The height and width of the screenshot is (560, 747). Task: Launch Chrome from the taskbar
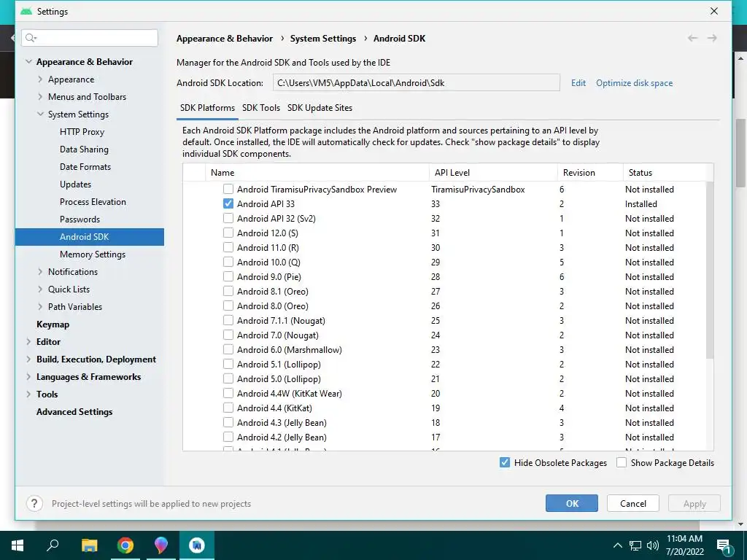pyautogui.click(x=125, y=545)
